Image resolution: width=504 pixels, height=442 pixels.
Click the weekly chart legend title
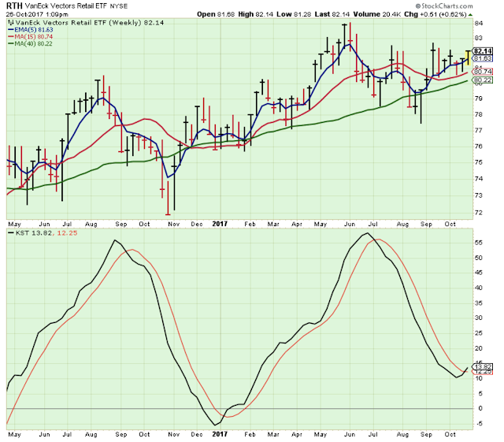coord(86,23)
